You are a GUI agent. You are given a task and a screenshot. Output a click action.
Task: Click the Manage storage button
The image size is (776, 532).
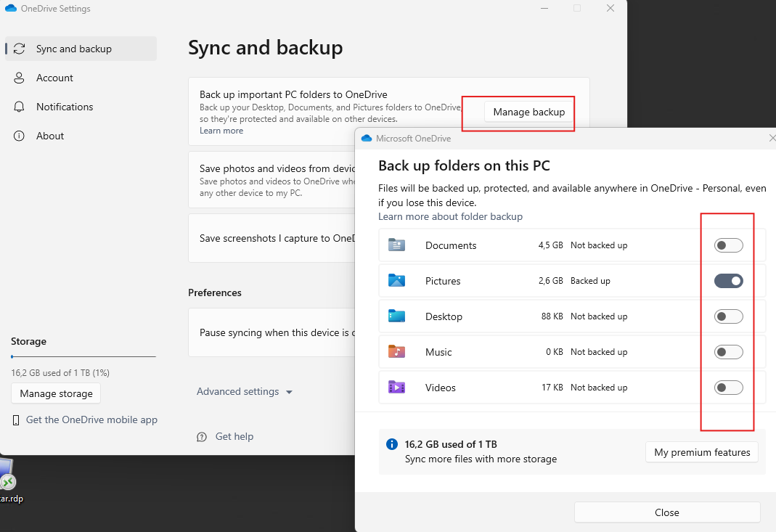56,393
